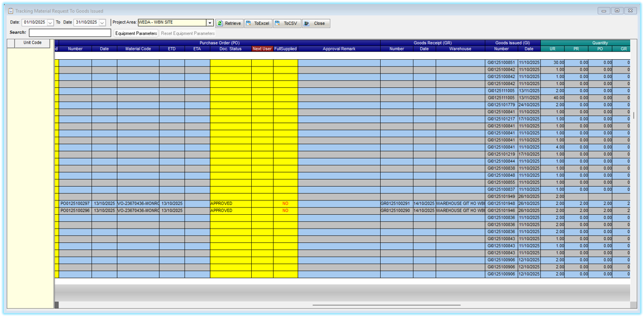This screenshot has width=644, height=317.
Task: Click the UR quantity 30.00 cell
Action: pyautogui.click(x=553, y=63)
